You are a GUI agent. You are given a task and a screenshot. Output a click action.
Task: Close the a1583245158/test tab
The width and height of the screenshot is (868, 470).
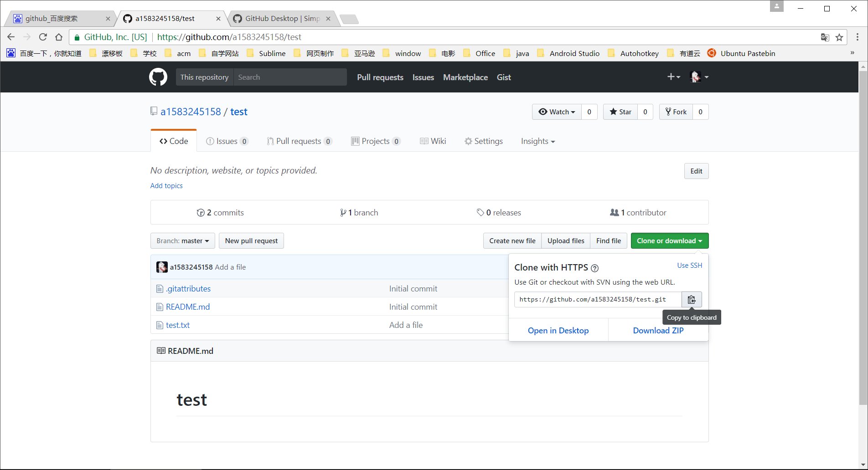click(218, 19)
